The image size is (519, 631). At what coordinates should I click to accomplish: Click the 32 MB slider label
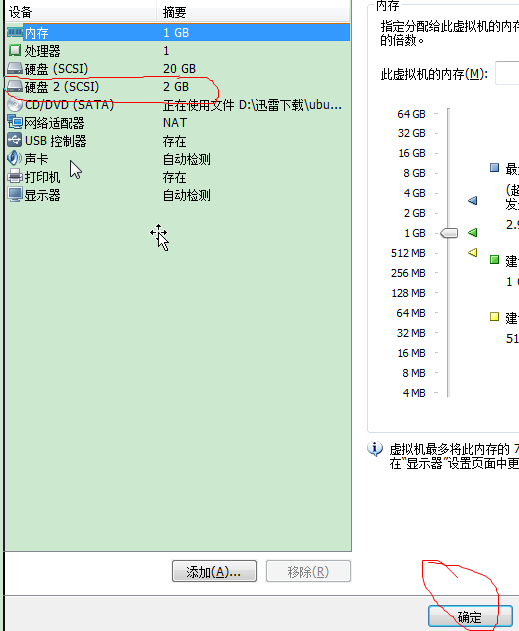[411, 333]
